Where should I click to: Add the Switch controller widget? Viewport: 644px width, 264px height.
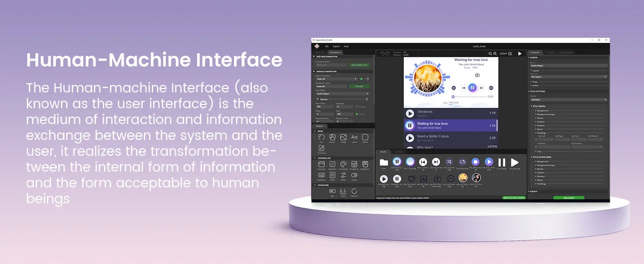[354, 175]
